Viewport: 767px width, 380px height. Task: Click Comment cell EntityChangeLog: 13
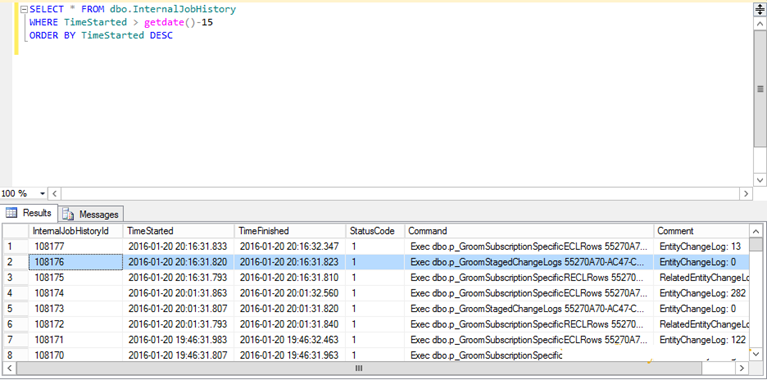(701, 246)
